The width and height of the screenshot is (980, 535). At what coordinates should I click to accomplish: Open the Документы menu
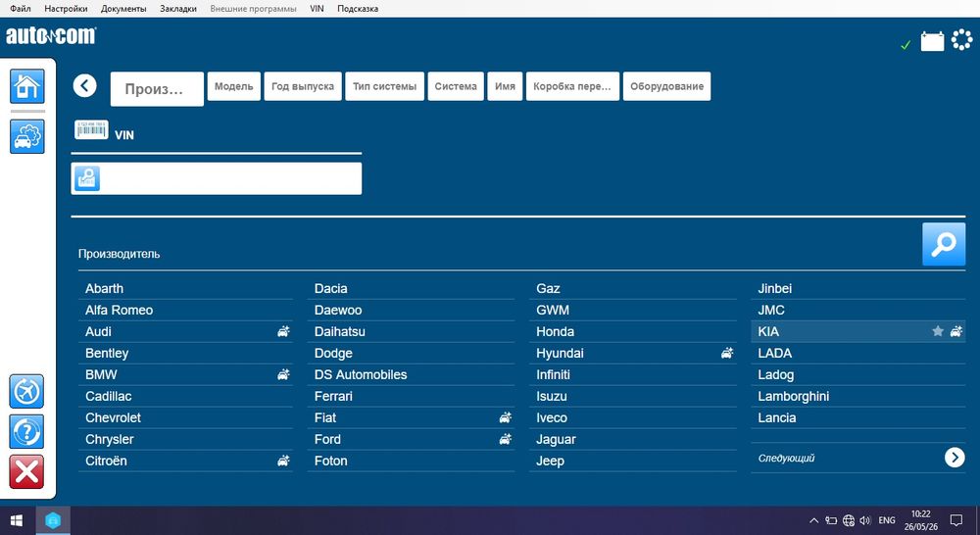tap(123, 9)
